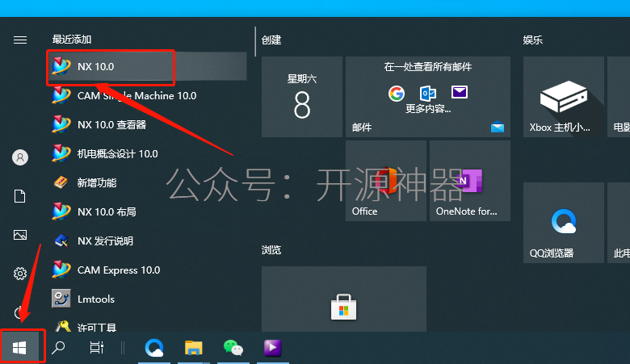Open the QQ浏览器 tile

[564, 223]
